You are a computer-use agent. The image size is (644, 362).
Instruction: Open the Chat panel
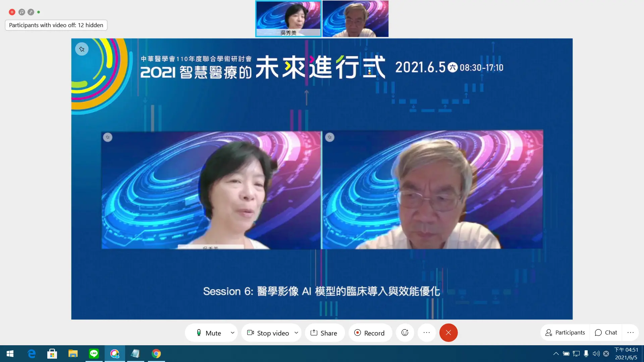click(606, 333)
